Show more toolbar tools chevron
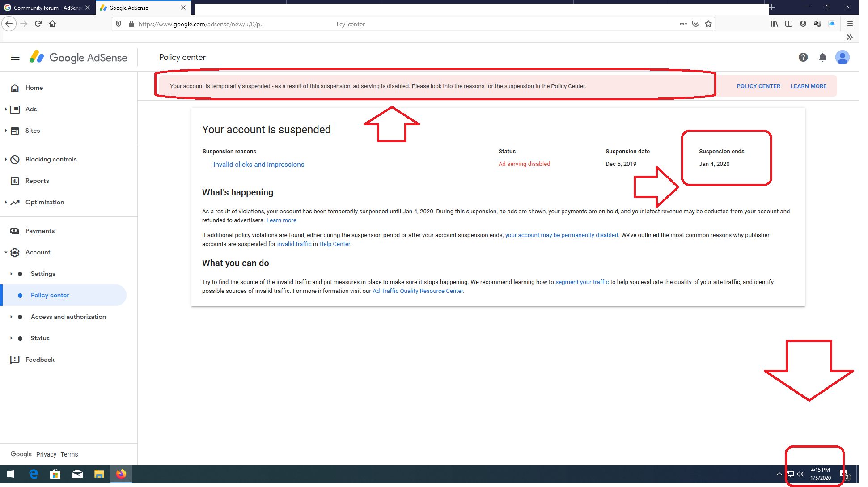This screenshot has height=487, width=868. pyautogui.click(x=850, y=37)
